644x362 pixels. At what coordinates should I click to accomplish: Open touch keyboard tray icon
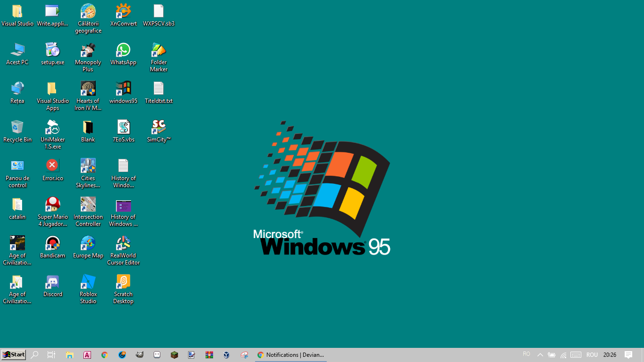click(576, 355)
